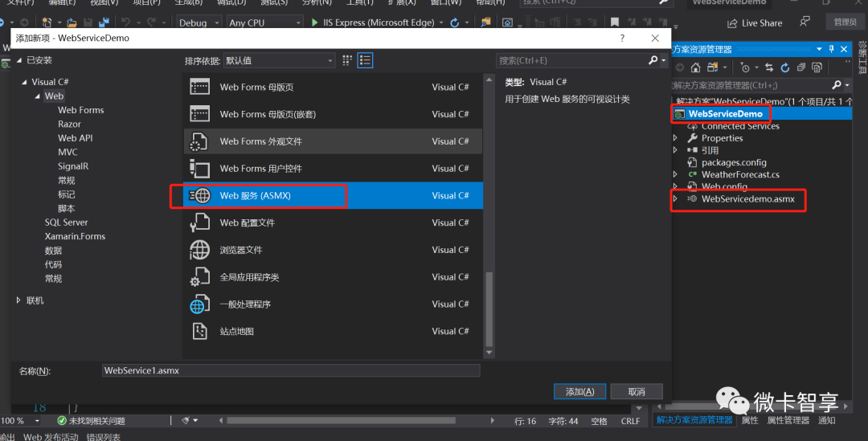Click Collapse All icon in Solution Explorer toolbar
This screenshot has width=868, height=441.
[x=801, y=67]
